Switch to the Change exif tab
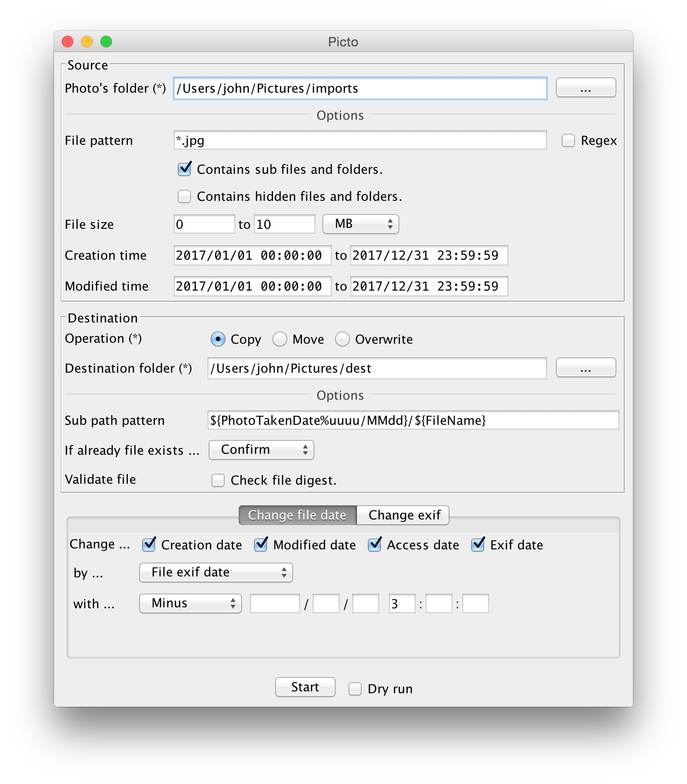The width and height of the screenshot is (687, 784). tap(403, 515)
